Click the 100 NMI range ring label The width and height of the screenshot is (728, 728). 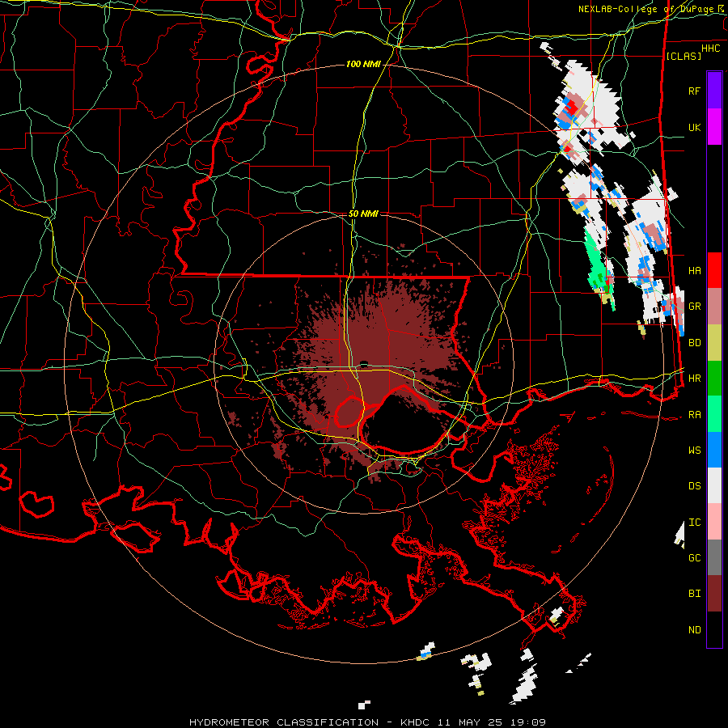coord(363,64)
